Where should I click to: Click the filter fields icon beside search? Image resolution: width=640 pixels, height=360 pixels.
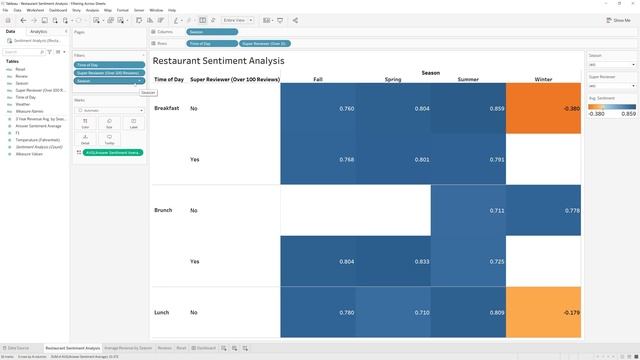(49, 52)
